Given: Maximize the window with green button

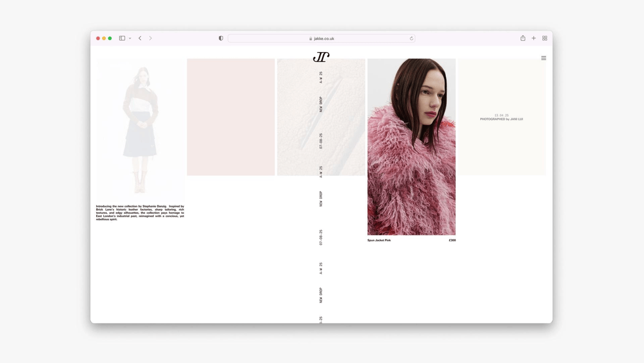Looking at the screenshot, I should point(110,38).
